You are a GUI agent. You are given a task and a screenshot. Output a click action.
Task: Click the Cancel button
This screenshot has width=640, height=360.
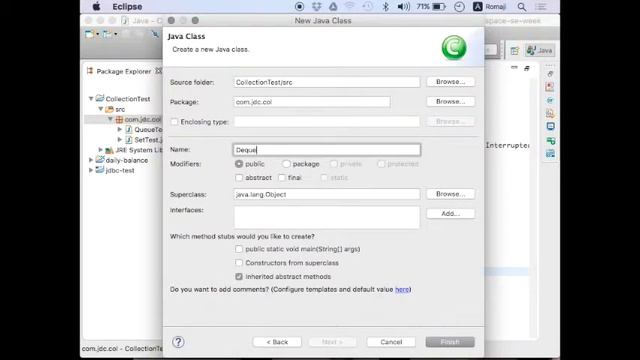pos(391,342)
